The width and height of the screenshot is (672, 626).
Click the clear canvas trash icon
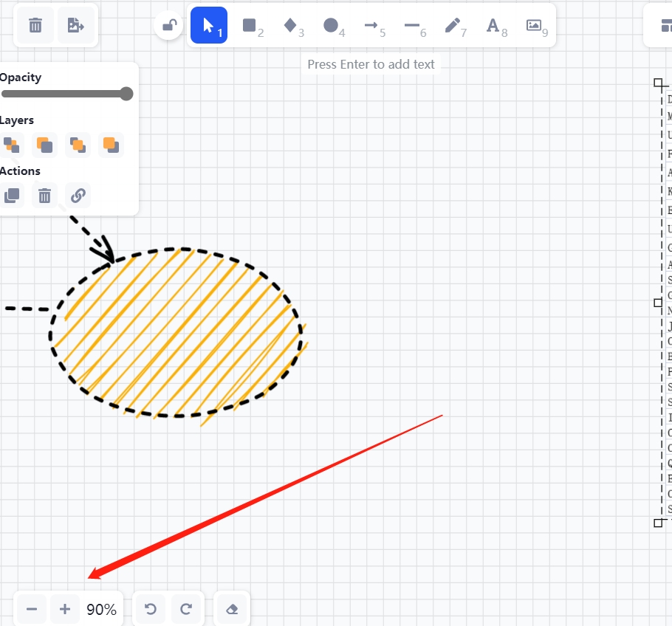(35, 26)
